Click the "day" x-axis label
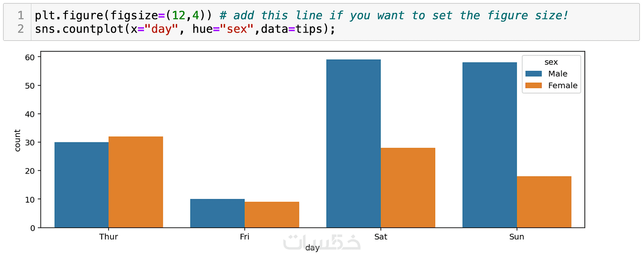Image resolution: width=644 pixels, height=255 pixels. tap(312, 248)
